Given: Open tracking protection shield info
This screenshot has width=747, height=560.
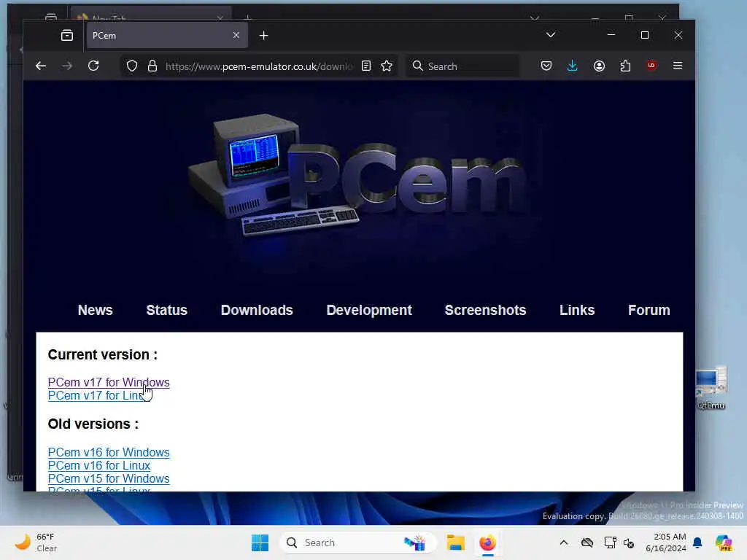Looking at the screenshot, I should (x=132, y=66).
